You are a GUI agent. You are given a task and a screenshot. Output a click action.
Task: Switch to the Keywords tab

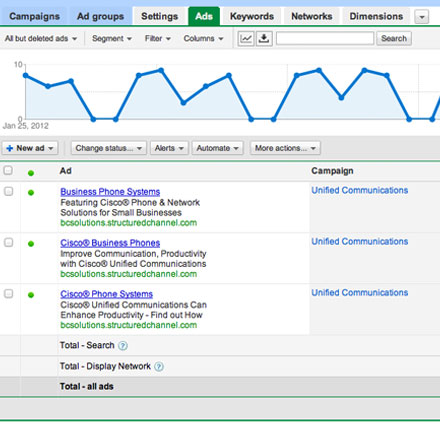click(252, 16)
